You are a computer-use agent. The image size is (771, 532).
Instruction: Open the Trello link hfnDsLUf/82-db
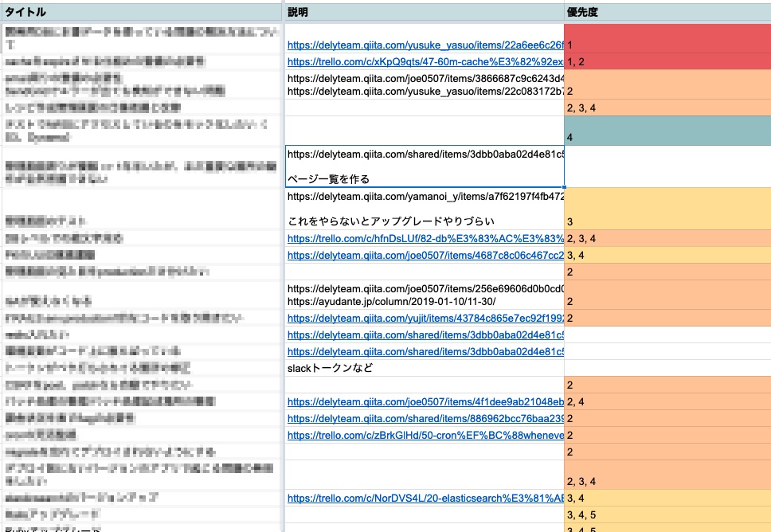[425, 238]
